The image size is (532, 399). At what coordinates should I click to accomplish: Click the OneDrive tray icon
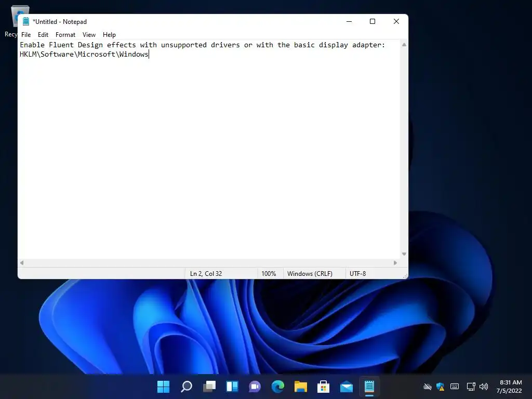428,387
